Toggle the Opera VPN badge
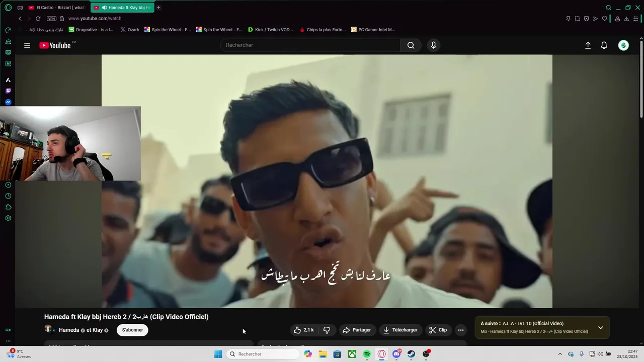Screen dimensions: 644x362 (51, 19)
